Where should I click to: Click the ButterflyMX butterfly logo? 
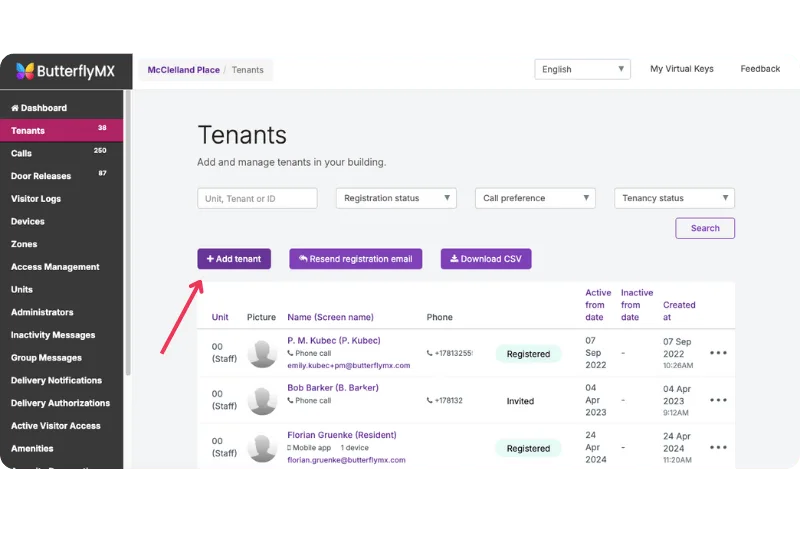(24, 71)
